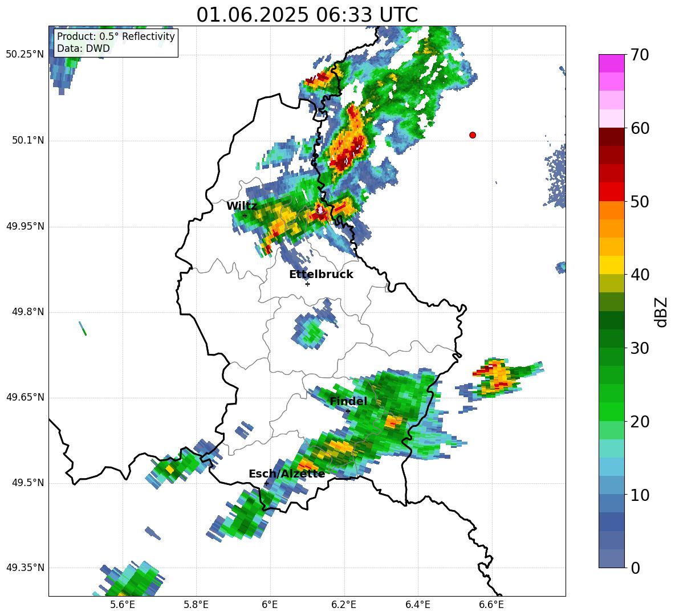Click the 60 value on the colorbar

pos(640,128)
